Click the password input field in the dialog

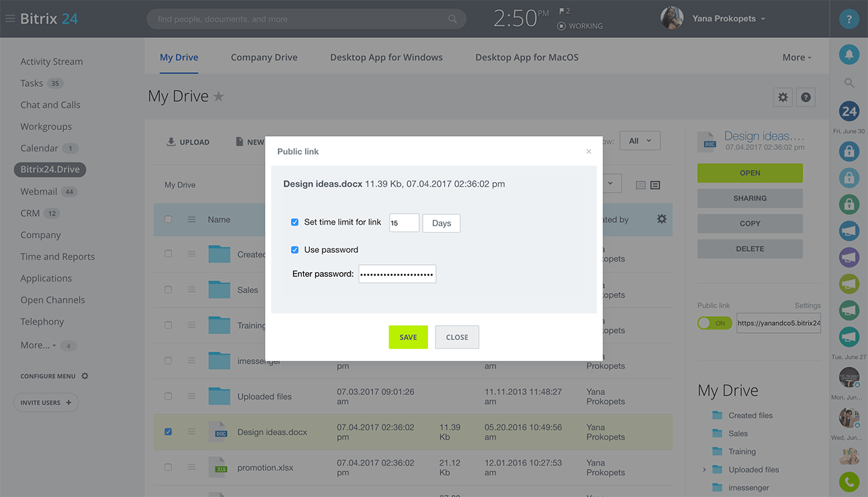point(397,274)
